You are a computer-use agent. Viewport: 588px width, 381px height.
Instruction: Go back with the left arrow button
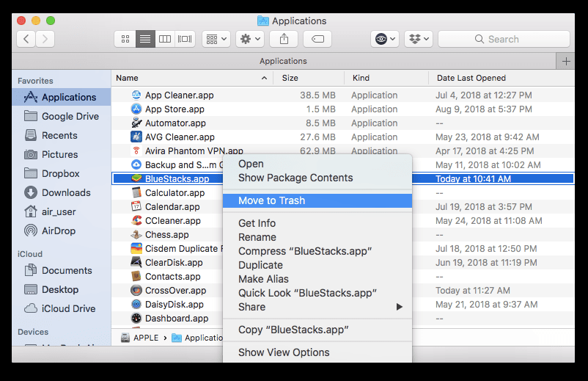[x=26, y=39]
